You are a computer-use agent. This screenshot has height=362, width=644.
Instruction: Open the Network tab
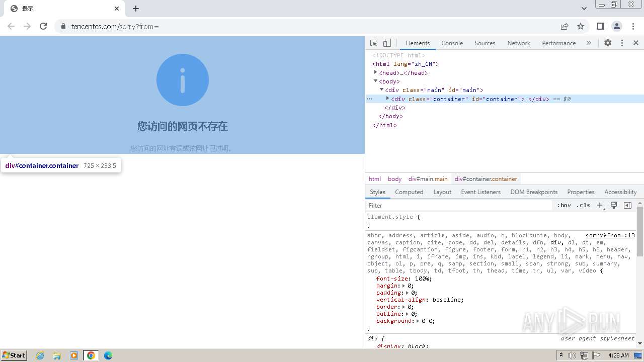point(519,43)
